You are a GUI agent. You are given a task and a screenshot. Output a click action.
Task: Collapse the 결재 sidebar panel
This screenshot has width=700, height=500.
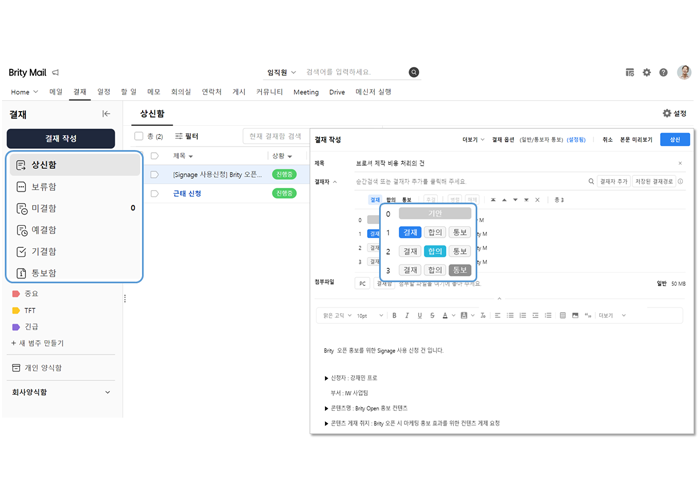tap(107, 114)
